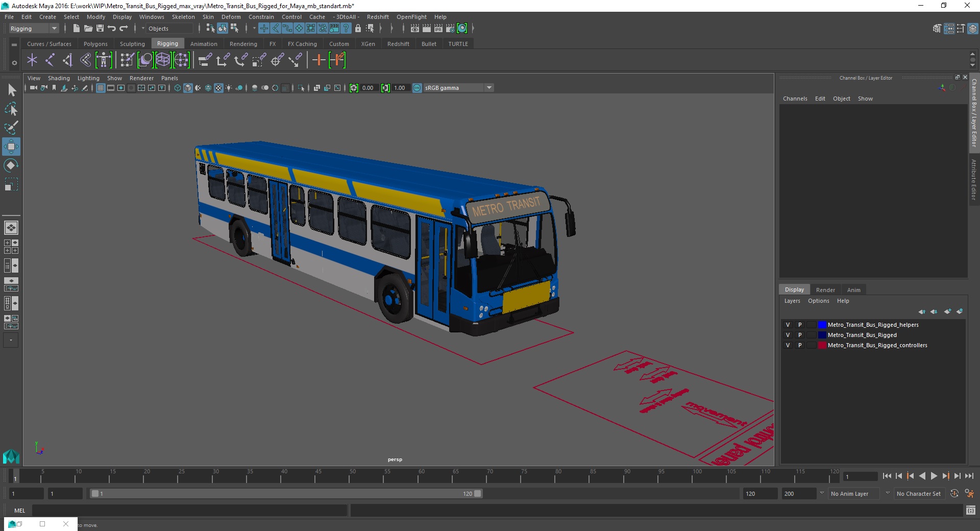Click the lock selection padlock icon
980x531 pixels.
[x=358, y=29]
